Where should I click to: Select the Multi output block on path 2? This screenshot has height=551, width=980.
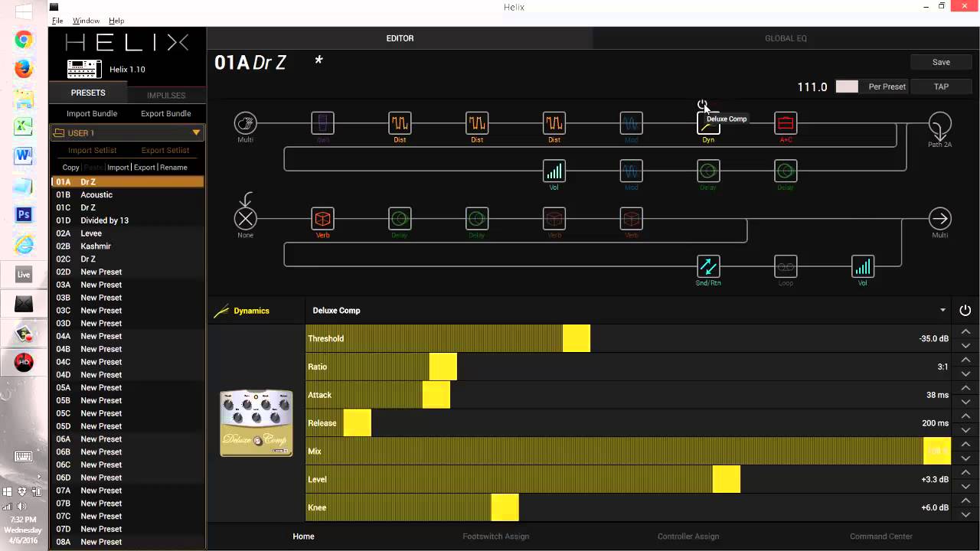click(939, 219)
